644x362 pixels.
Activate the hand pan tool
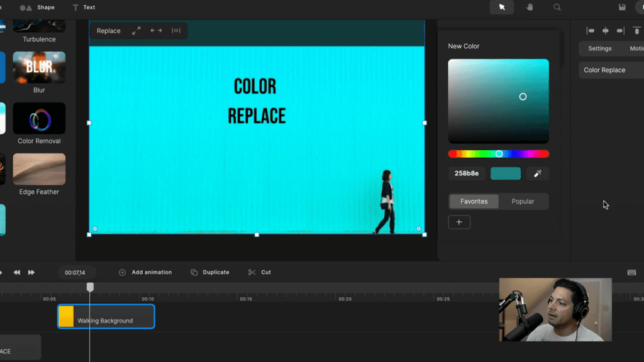click(530, 8)
